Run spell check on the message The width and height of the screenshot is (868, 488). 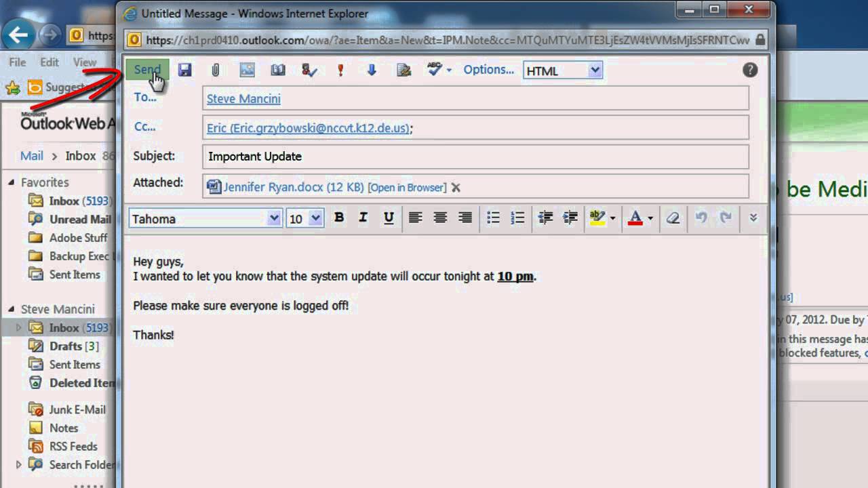pyautogui.click(x=434, y=70)
